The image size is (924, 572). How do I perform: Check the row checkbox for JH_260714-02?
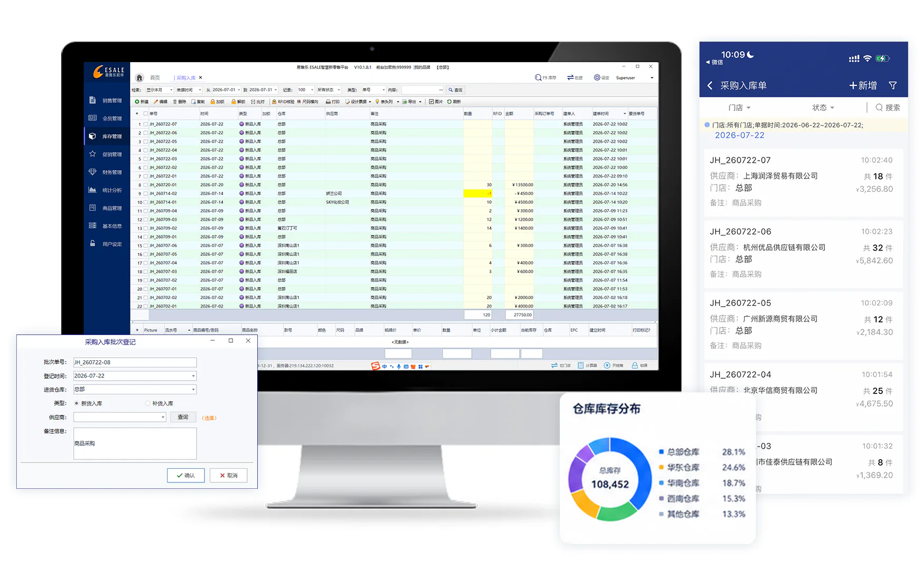pyautogui.click(x=145, y=194)
